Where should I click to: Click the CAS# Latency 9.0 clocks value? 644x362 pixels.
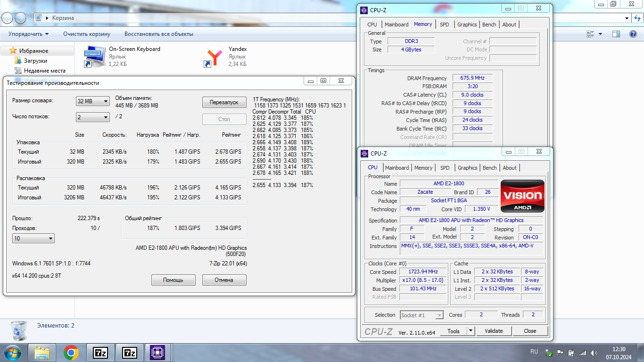[x=472, y=95]
